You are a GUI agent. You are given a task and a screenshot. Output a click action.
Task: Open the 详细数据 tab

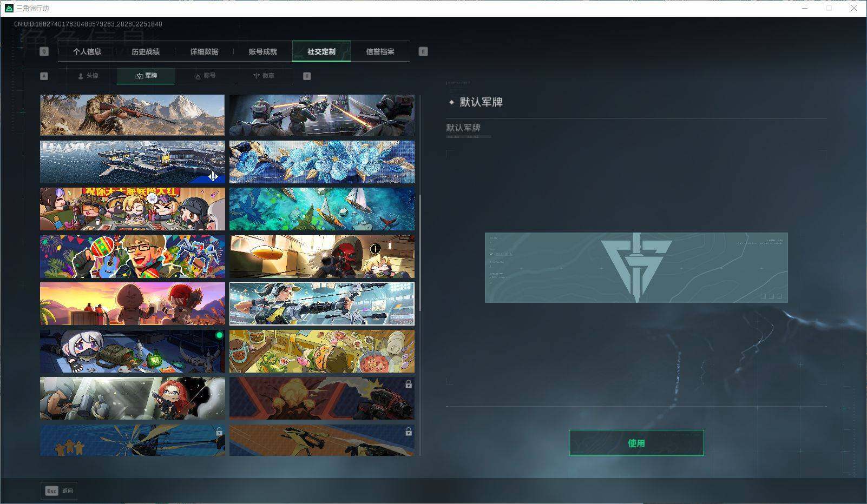pos(204,51)
